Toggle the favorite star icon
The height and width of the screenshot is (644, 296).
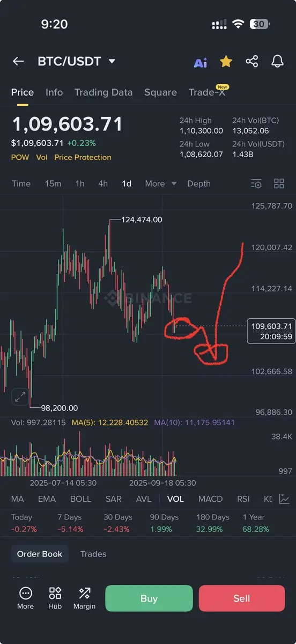[226, 62]
